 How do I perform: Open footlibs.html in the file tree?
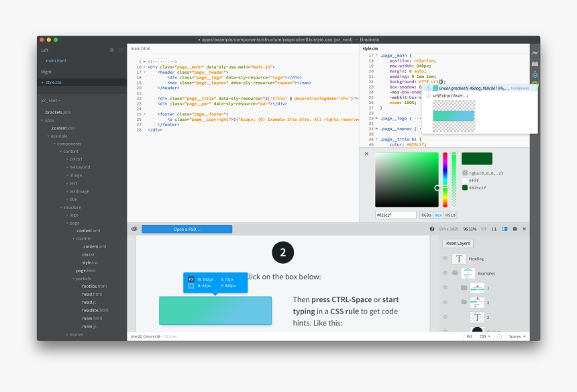click(x=94, y=287)
